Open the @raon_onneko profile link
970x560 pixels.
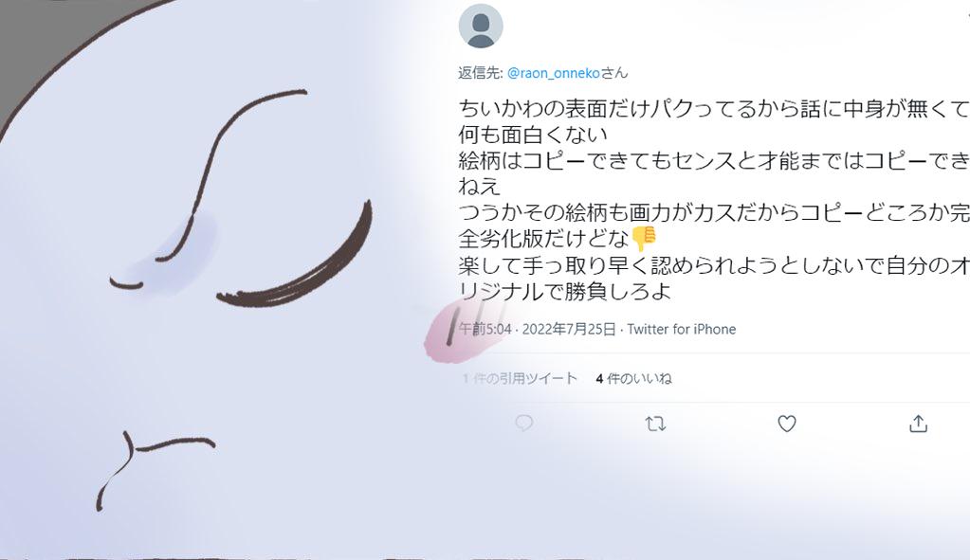click(553, 73)
